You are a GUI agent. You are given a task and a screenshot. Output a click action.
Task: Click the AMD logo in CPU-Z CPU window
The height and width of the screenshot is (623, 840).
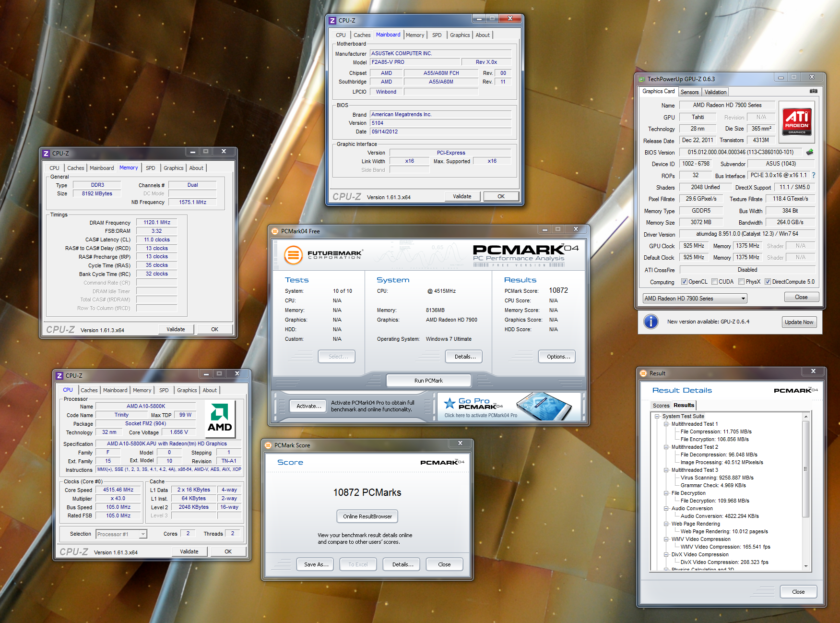pos(220,418)
